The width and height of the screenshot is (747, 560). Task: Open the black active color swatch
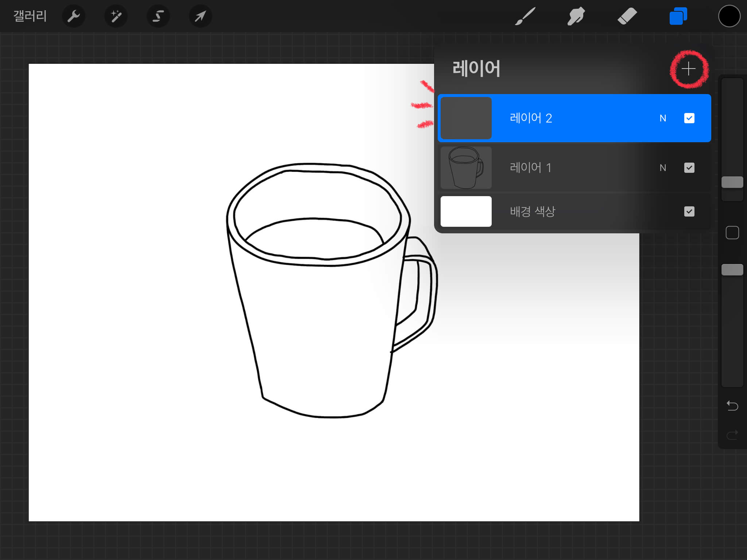[x=729, y=16]
